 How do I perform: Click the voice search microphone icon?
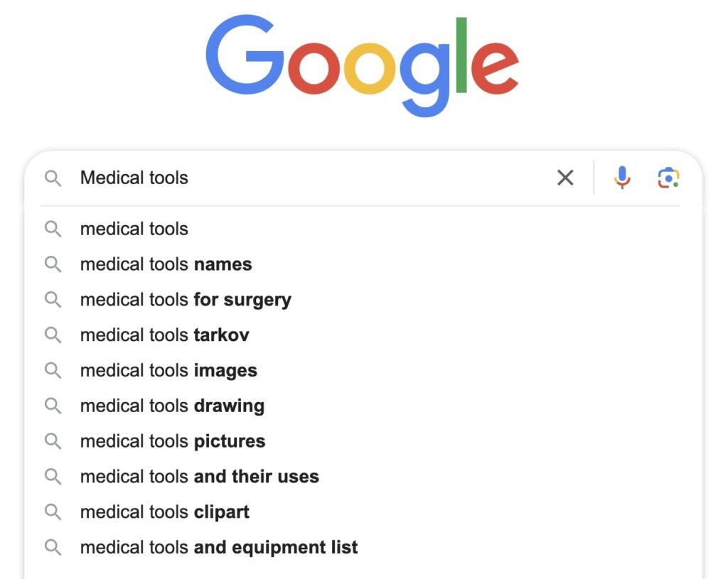pyautogui.click(x=622, y=178)
